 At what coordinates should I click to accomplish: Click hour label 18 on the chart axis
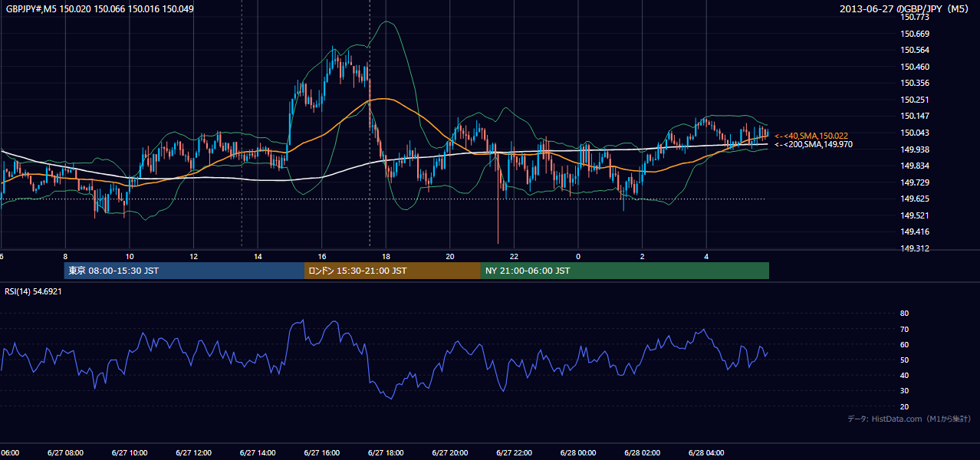(386, 257)
